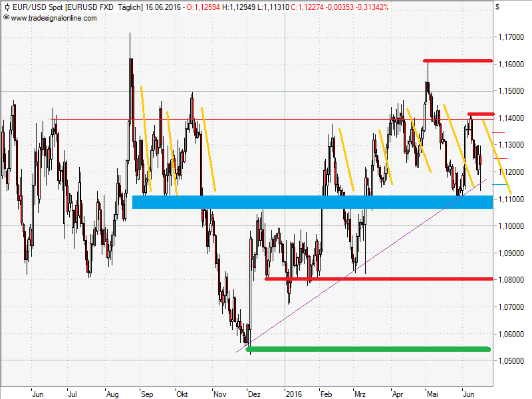Click the 1,08000 price axis label
This screenshot has height=399, width=532.
(511, 280)
